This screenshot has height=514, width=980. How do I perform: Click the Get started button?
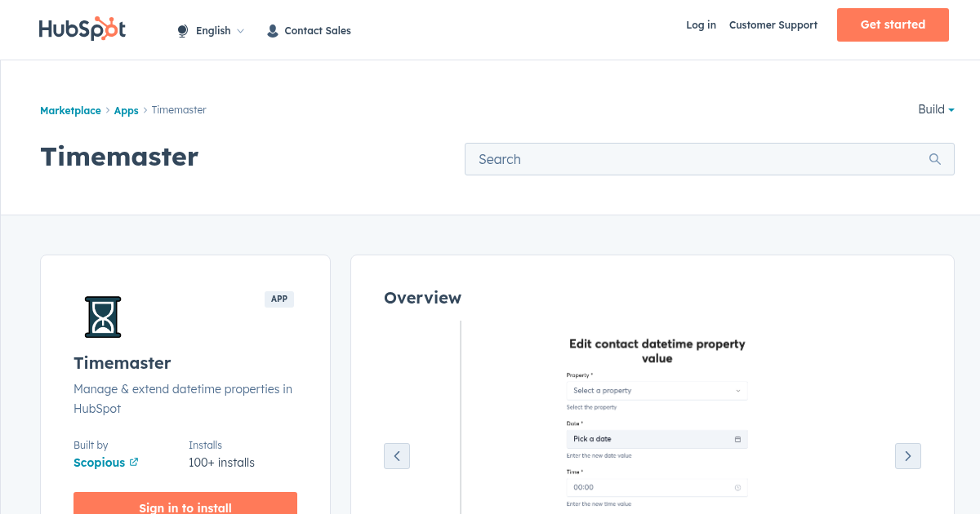click(x=893, y=24)
